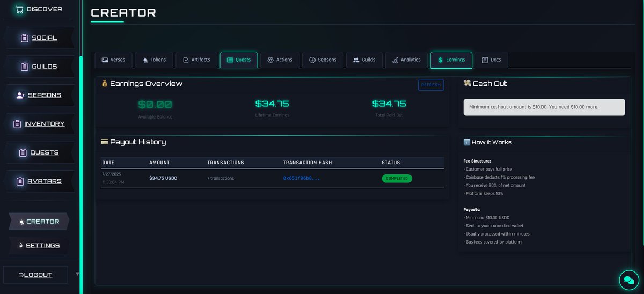Click the icon beside Settings in sidebar

point(21,246)
